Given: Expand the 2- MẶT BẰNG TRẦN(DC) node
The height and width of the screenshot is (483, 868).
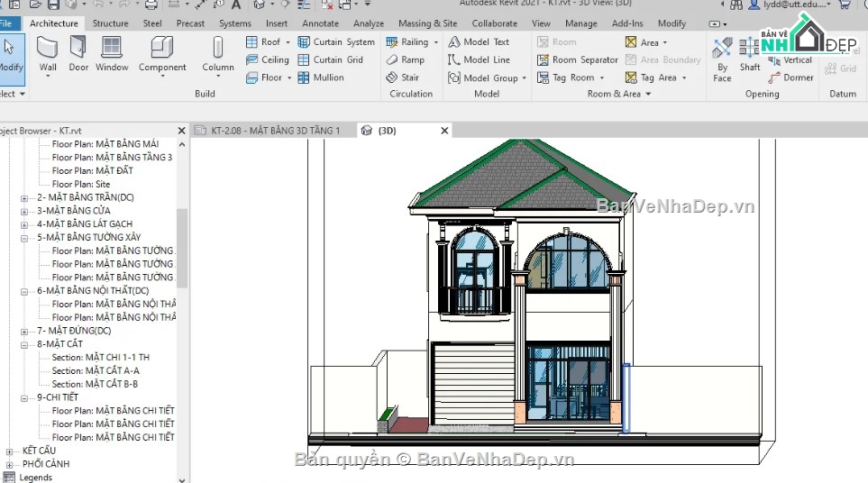Looking at the screenshot, I should point(23,198).
